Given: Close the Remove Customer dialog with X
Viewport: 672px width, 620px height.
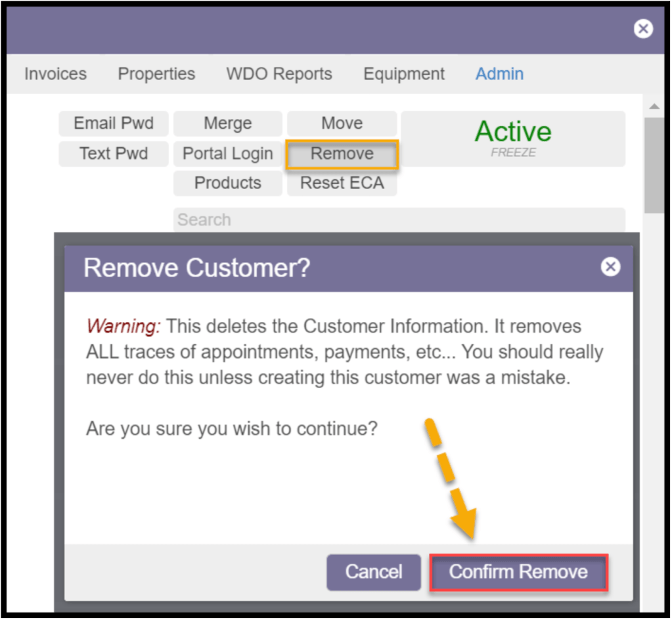Looking at the screenshot, I should pos(610,267).
